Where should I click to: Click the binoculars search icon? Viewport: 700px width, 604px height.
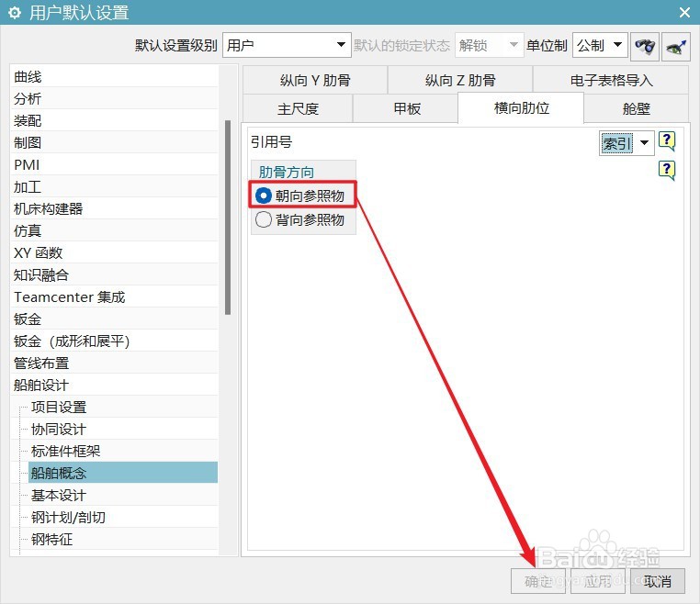644,46
